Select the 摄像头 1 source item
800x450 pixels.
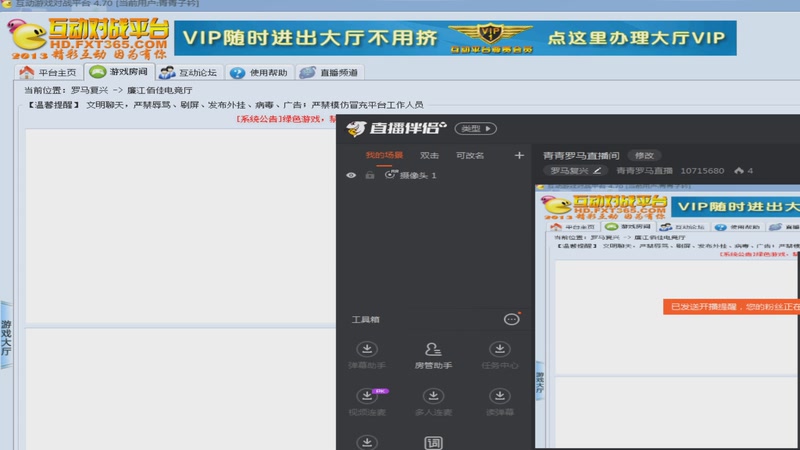(411, 176)
